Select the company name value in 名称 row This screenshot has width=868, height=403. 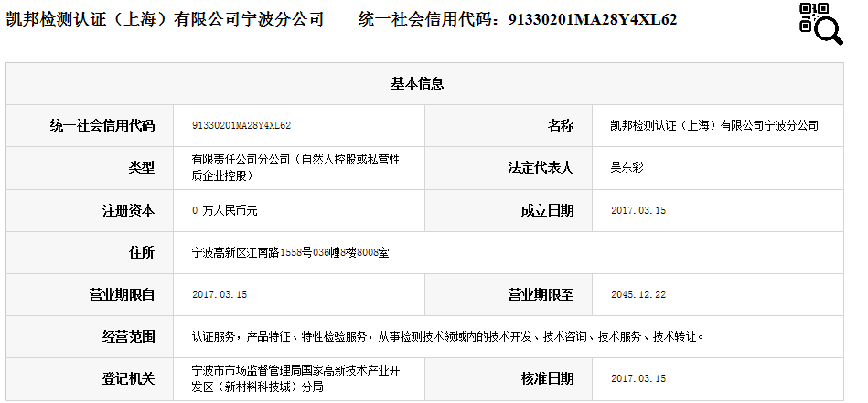[x=714, y=125]
